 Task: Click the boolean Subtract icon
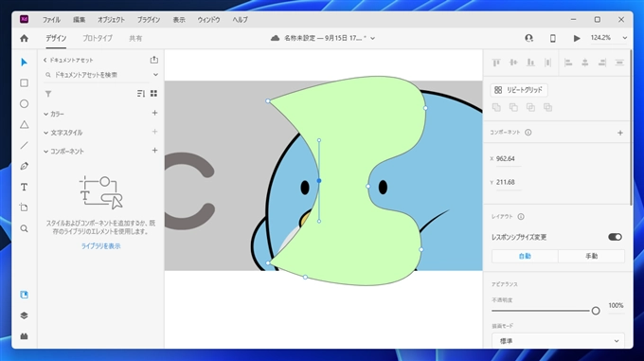point(513,107)
